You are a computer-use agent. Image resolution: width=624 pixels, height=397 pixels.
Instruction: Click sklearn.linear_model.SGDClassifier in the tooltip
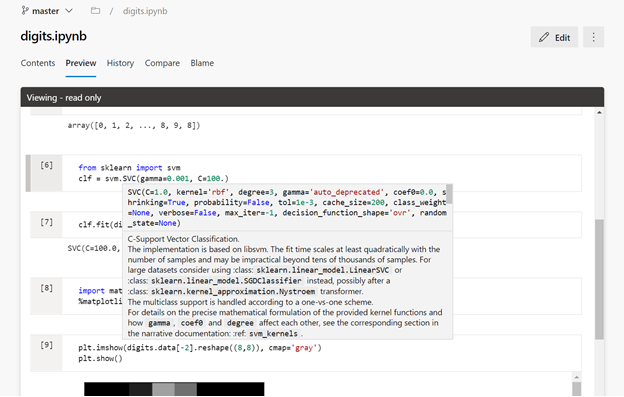(x=226, y=281)
